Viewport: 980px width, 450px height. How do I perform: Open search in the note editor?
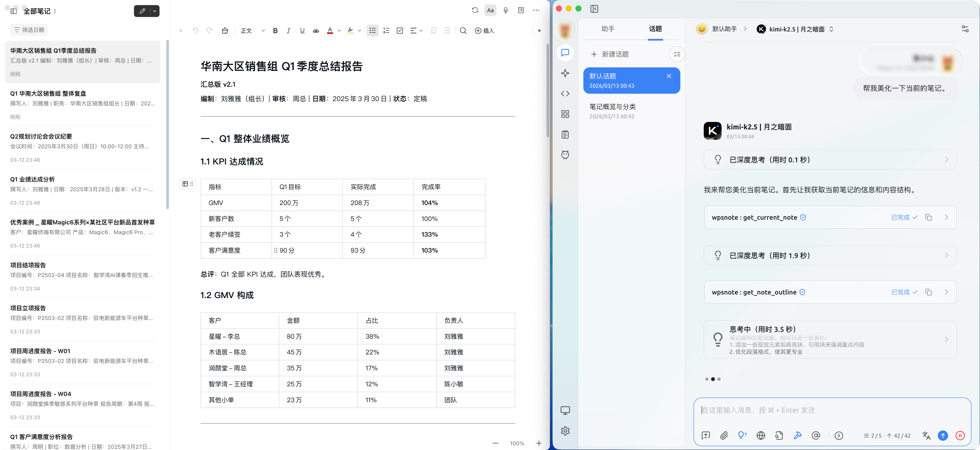click(x=463, y=30)
